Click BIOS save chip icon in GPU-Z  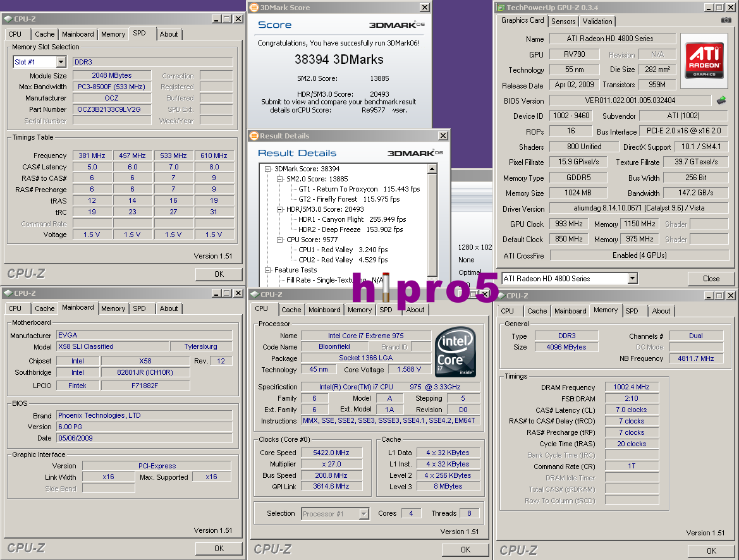[x=721, y=100]
